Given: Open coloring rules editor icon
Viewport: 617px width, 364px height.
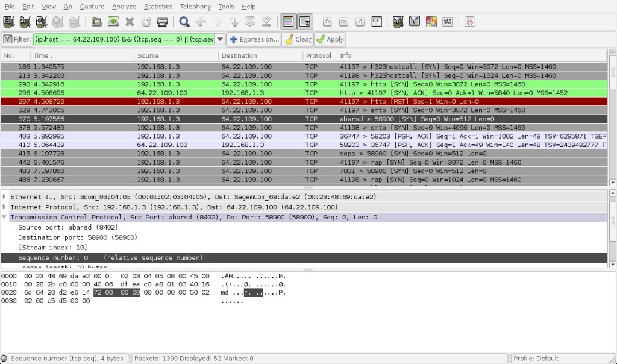Looking at the screenshot, I should pyautogui.click(x=431, y=22).
